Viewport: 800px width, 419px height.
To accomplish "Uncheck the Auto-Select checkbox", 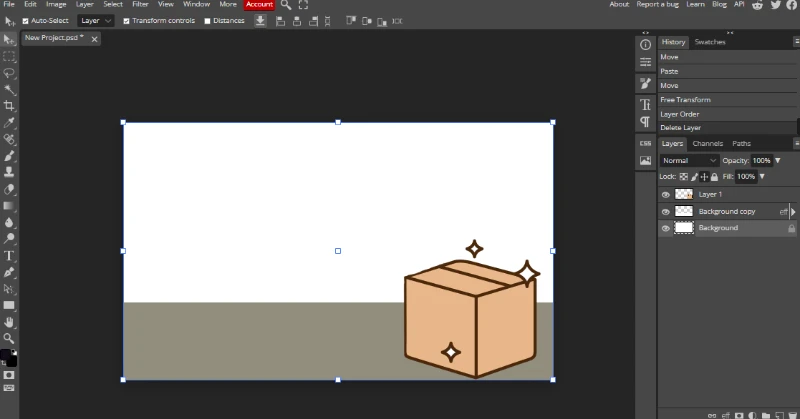I will coord(26,21).
